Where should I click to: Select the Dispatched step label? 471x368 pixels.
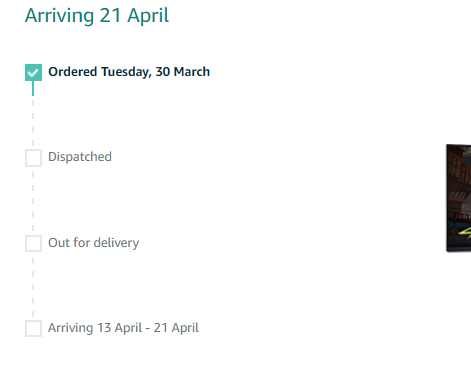(80, 157)
